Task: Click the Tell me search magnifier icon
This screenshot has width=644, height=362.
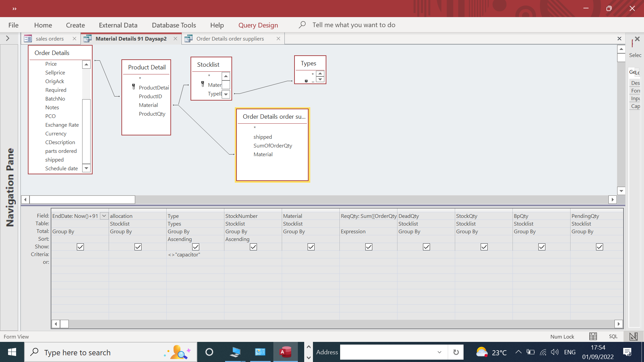Action: pos(302,25)
